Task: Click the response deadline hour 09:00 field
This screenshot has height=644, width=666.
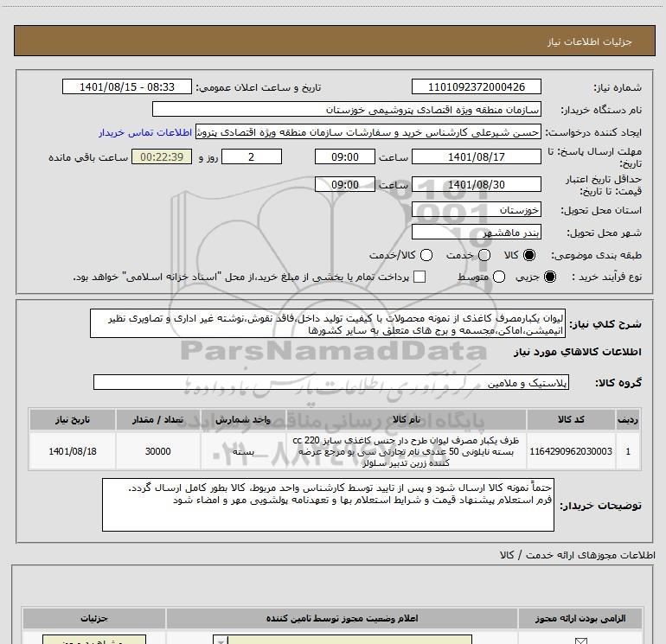Action: pos(345,156)
